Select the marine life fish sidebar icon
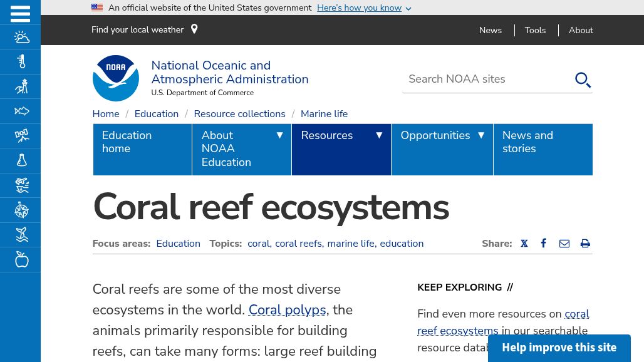 coord(21,111)
